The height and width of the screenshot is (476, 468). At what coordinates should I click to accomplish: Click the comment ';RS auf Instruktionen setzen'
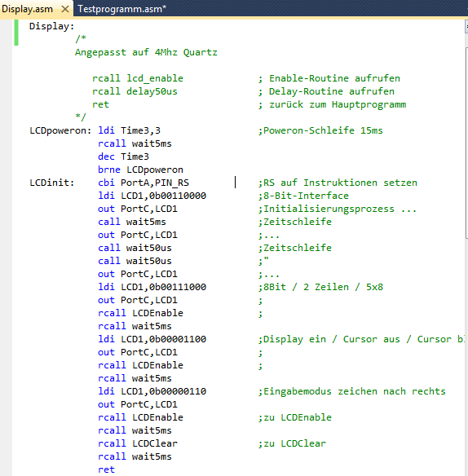(x=338, y=183)
